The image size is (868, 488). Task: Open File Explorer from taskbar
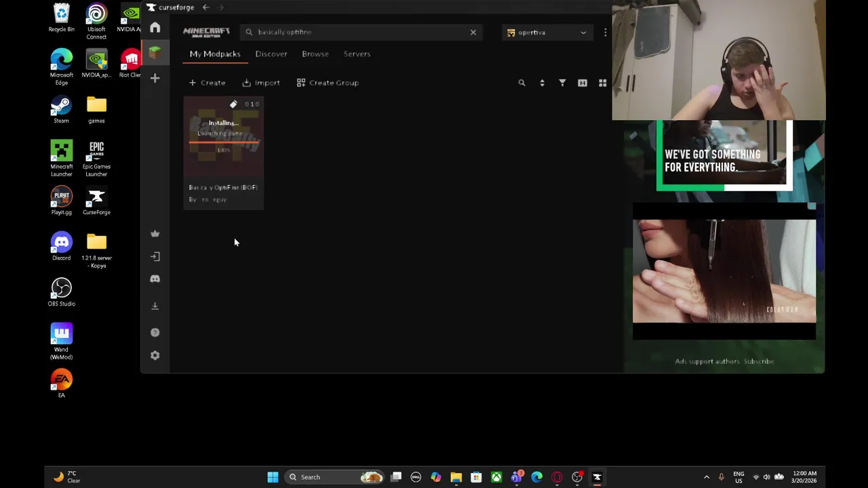pyautogui.click(x=456, y=477)
